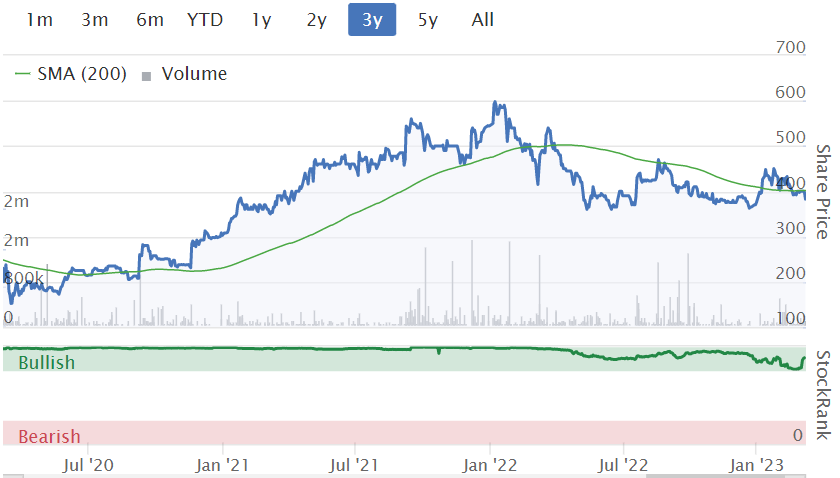Image resolution: width=840 pixels, height=478 pixels.
Task: Click the 500 price axis value
Action: click(791, 137)
